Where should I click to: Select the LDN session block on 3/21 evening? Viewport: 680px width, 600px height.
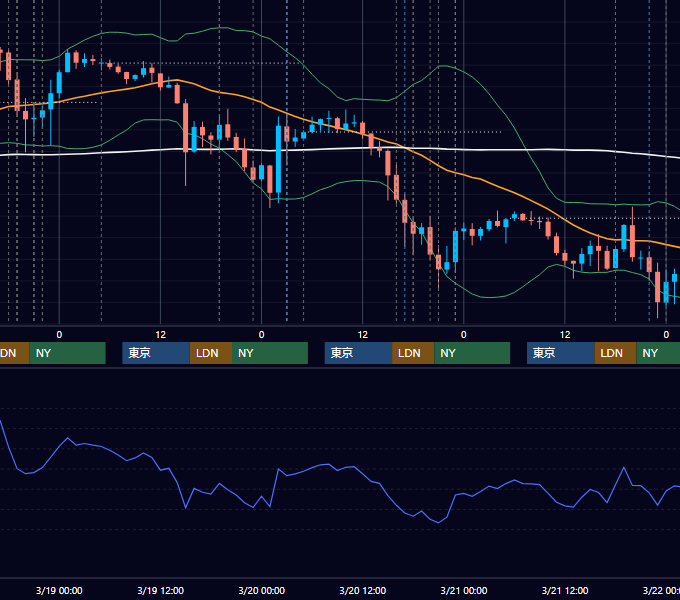coord(615,353)
